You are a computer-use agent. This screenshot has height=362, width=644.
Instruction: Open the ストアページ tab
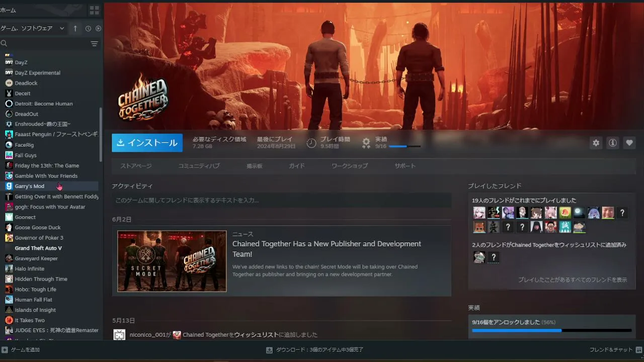(x=136, y=166)
